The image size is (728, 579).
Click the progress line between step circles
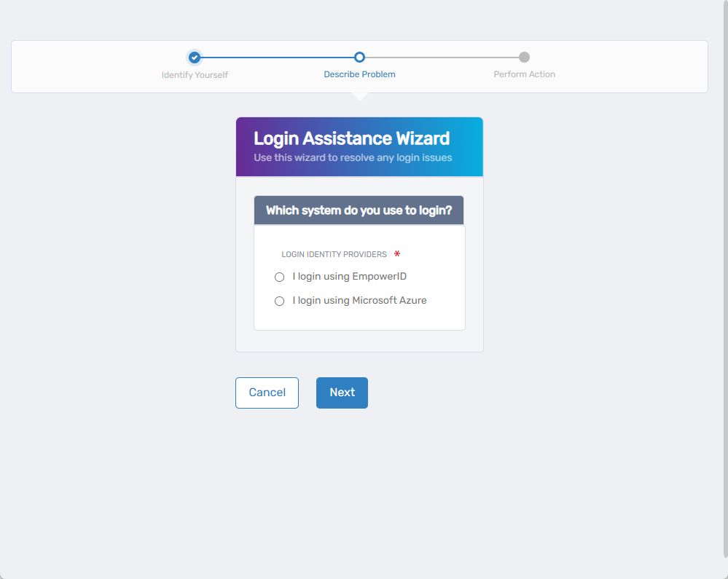tap(277, 57)
